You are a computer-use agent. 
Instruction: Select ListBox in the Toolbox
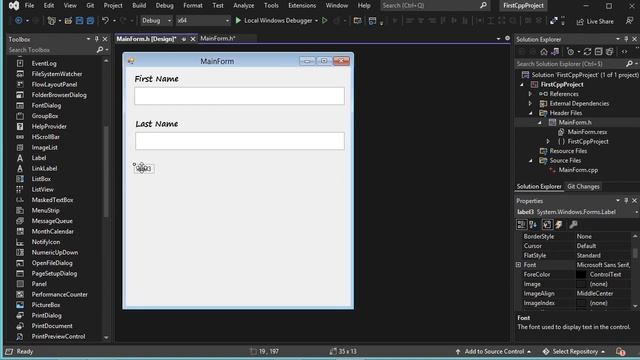point(41,179)
